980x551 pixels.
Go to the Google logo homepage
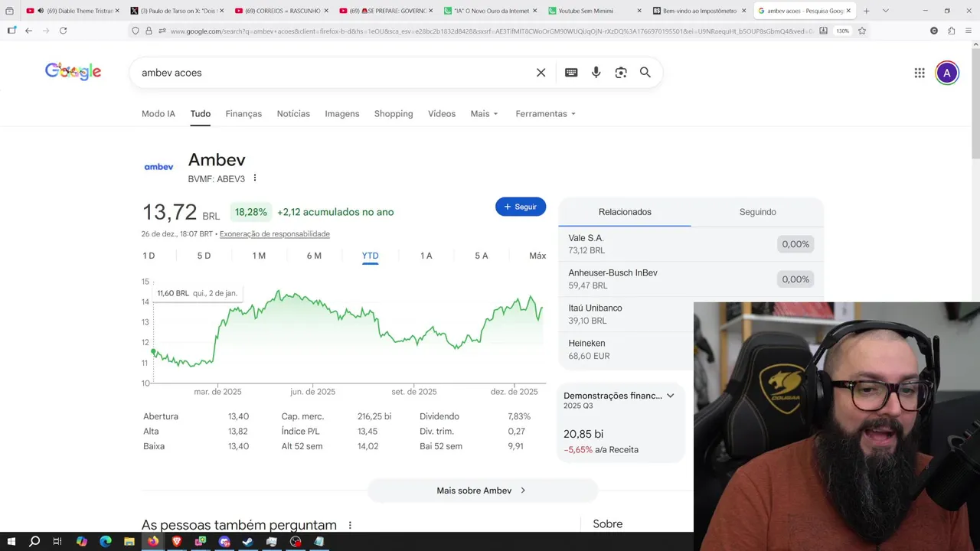tap(73, 72)
